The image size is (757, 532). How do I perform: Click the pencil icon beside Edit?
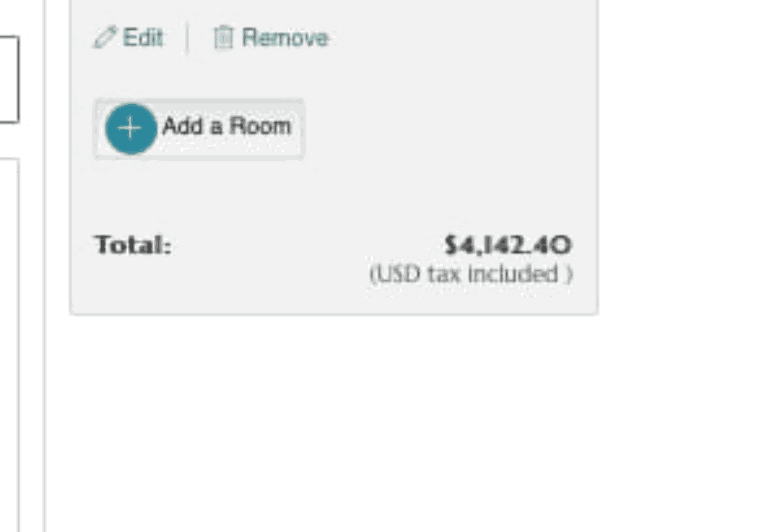104,38
